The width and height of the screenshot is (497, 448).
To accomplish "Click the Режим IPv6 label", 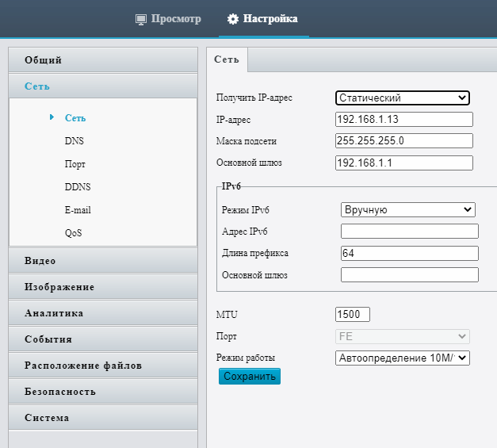I will [x=246, y=210].
